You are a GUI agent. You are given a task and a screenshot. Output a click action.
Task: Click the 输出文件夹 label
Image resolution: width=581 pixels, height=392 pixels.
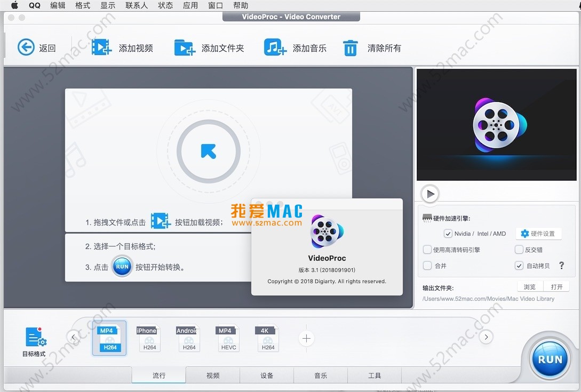coord(438,288)
